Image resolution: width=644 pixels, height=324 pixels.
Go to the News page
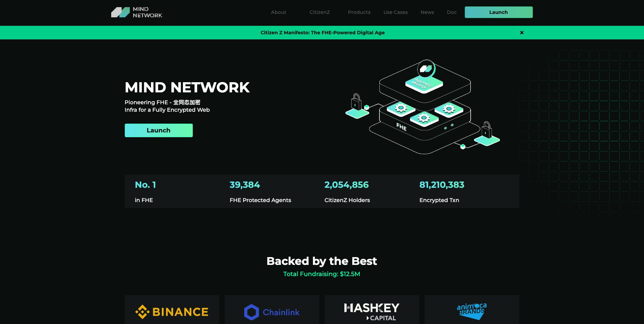427,12
